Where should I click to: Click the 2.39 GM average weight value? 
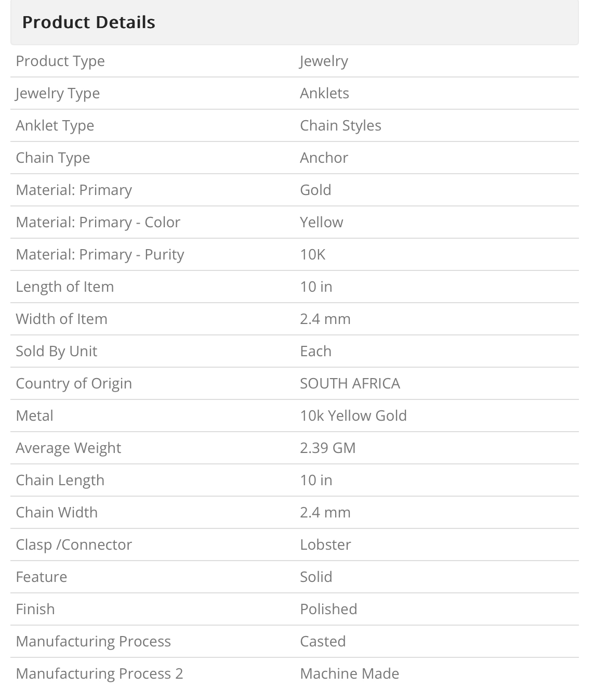click(327, 448)
